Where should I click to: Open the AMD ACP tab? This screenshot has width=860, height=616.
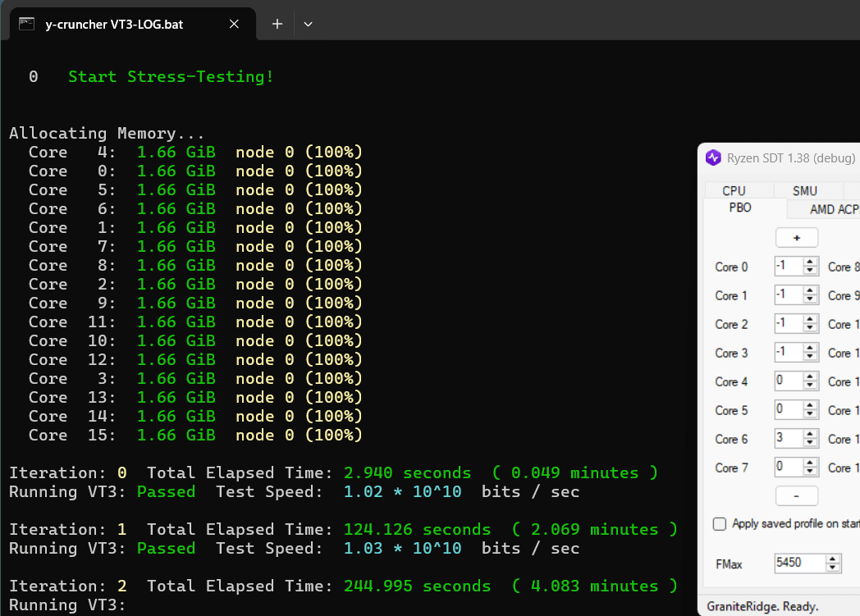(x=834, y=209)
